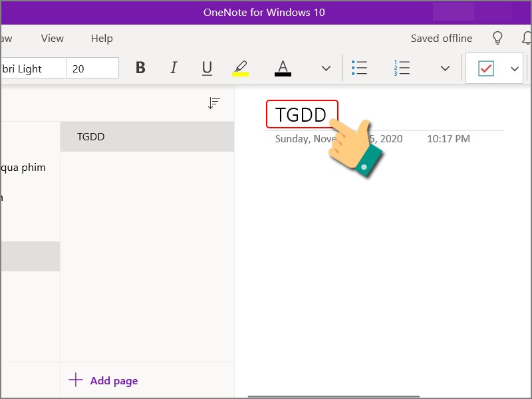Expand paragraph formatting options chevron

[445, 68]
